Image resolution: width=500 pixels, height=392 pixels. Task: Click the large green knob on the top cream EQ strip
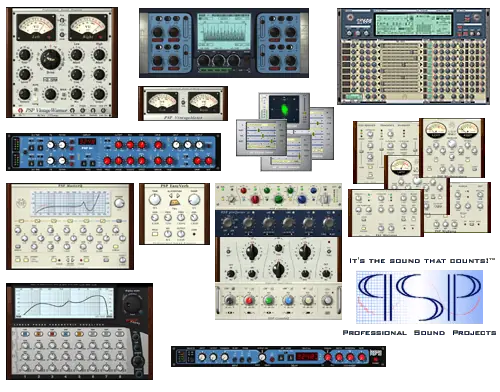(x=278, y=199)
